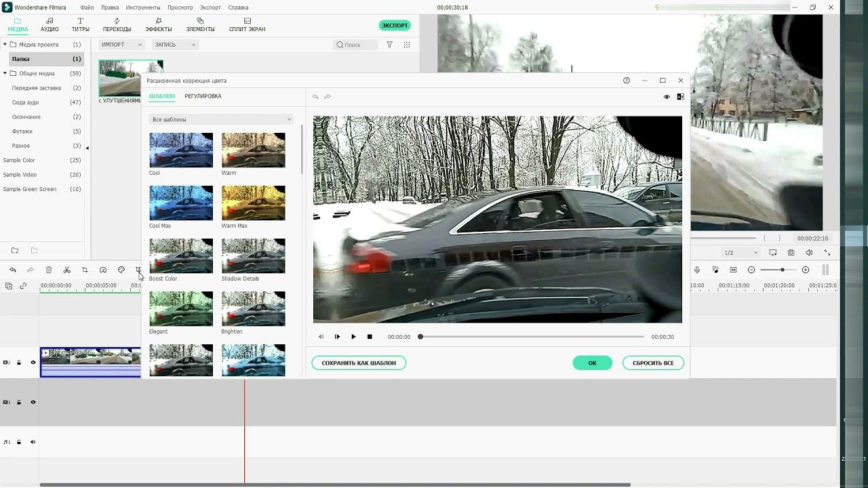Collapse the Общие медиа tree node
This screenshot has width=868, height=488.
click(5, 73)
